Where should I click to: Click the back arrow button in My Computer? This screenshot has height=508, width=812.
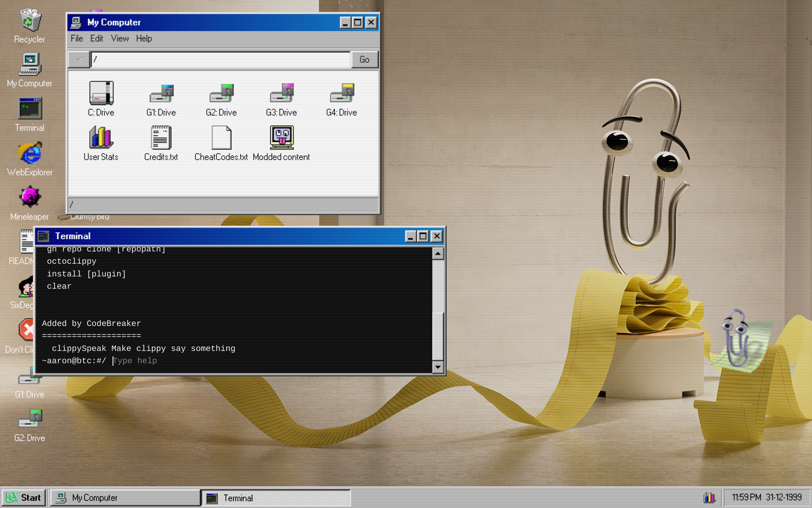(x=79, y=60)
